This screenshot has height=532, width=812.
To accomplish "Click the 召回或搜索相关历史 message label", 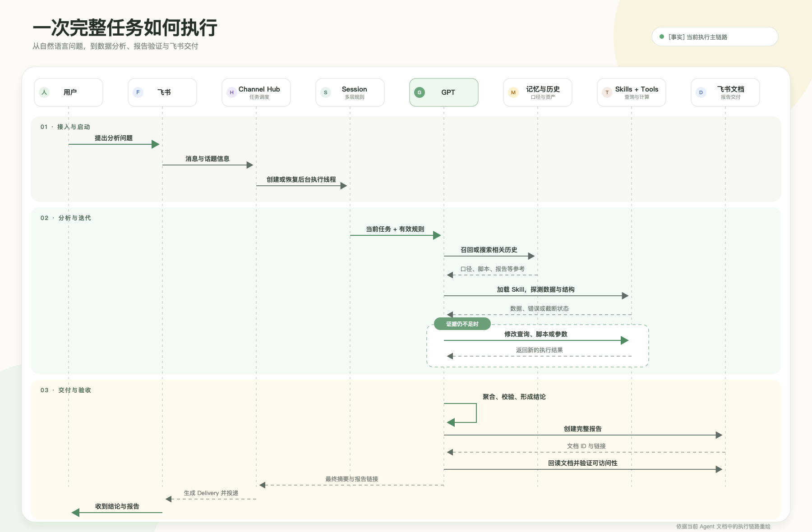I will [x=489, y=250].
